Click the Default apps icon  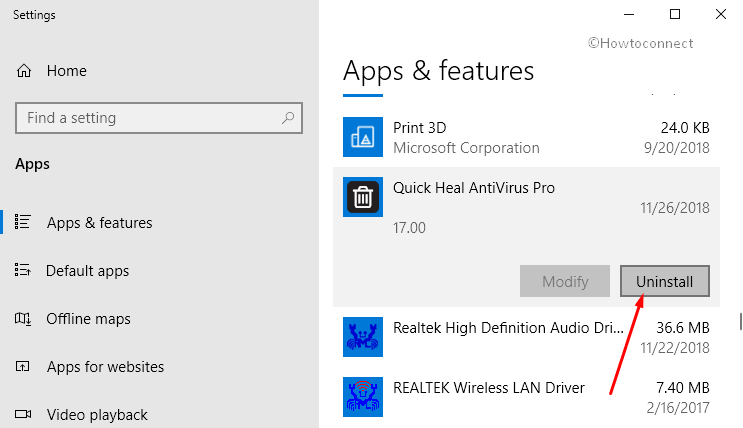tap(23, 270)
